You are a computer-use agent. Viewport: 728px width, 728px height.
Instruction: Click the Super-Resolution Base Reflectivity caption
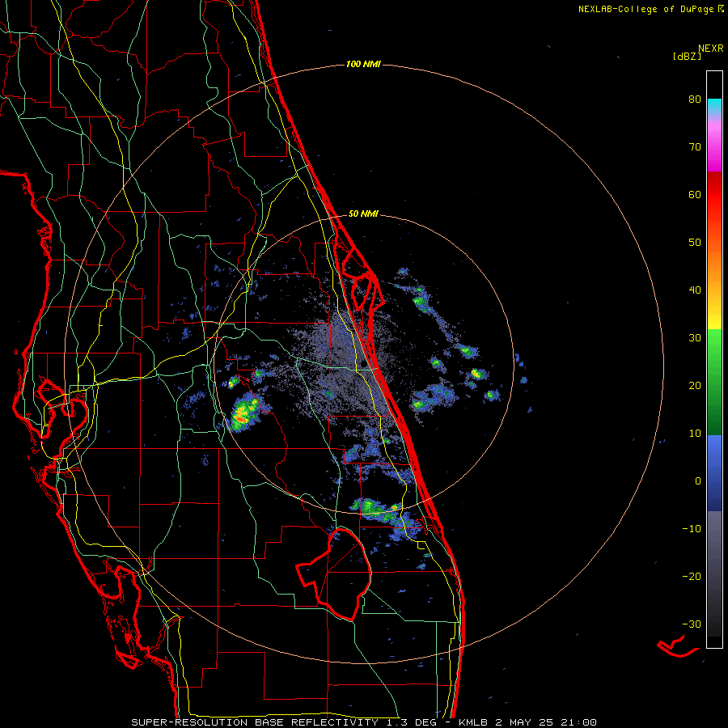363,722
